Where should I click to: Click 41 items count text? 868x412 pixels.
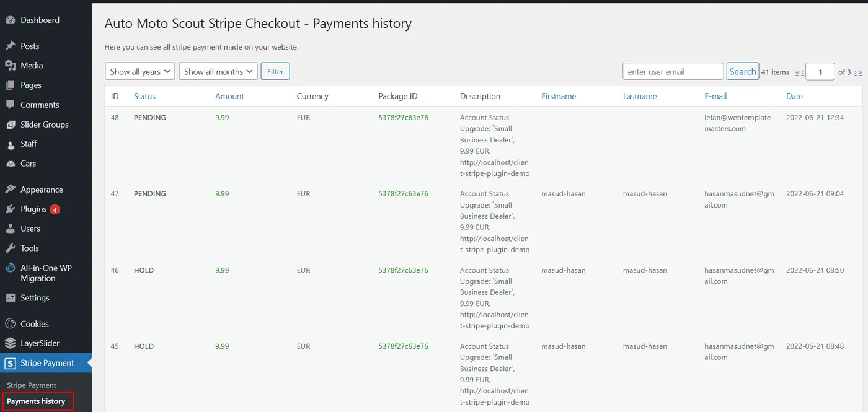click(775, 72)
